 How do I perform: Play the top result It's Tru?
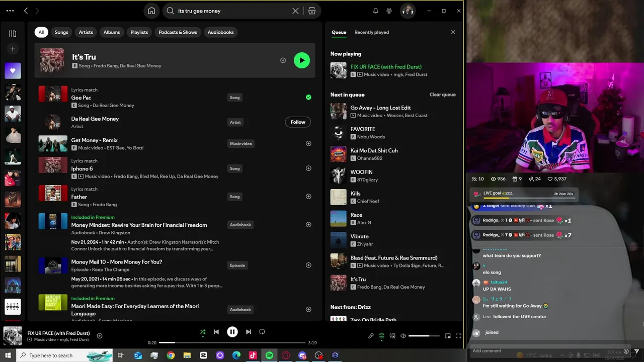tap(302, 60)
